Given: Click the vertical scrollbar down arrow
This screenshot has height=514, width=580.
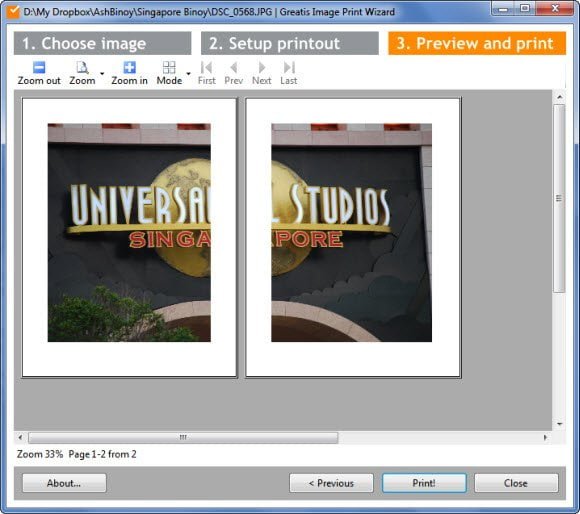Looking at the screenshot, I should pyautogui.click(x=559, y=424).
